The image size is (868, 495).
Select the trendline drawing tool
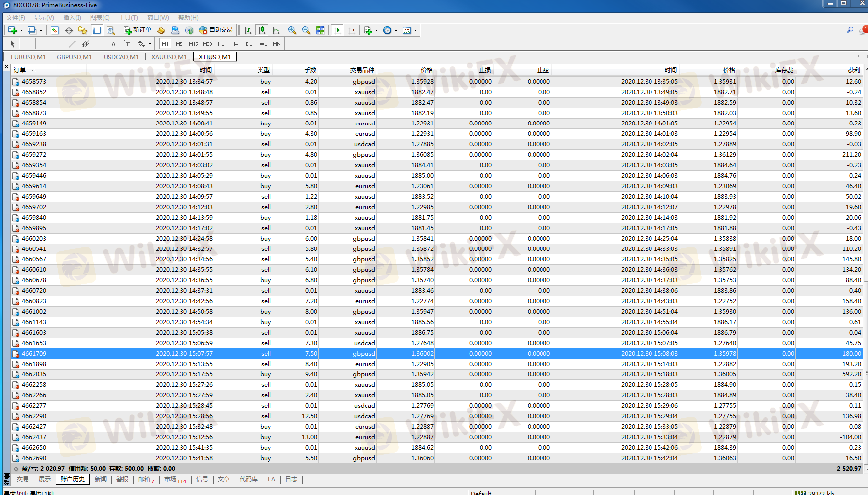pyautogui.click(x=72, y=44)
